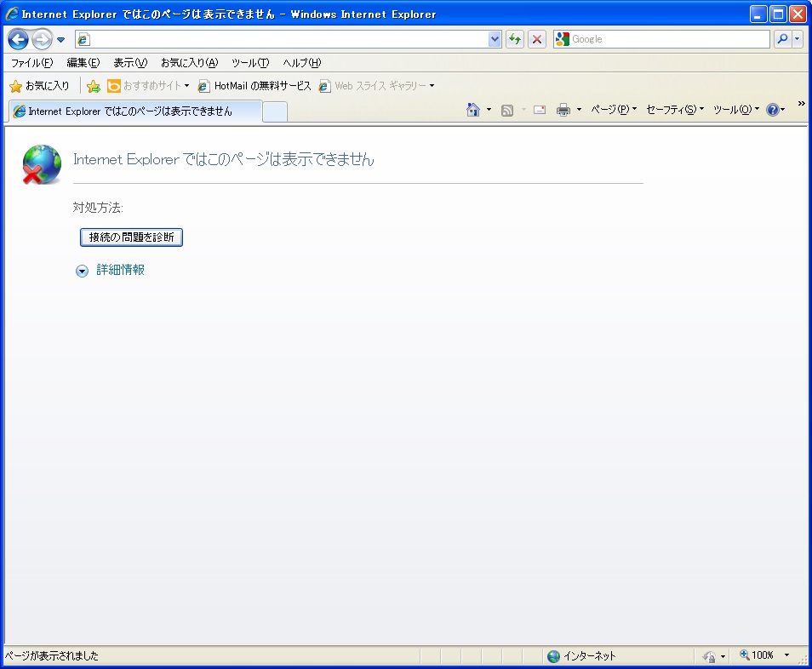Expand the address bar history dropdown
The width and height of the screenshot is (812, 669).
(495, 39)
